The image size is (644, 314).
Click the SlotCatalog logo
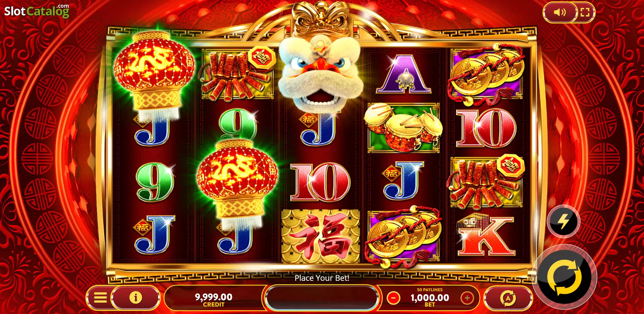pos(37,11)
